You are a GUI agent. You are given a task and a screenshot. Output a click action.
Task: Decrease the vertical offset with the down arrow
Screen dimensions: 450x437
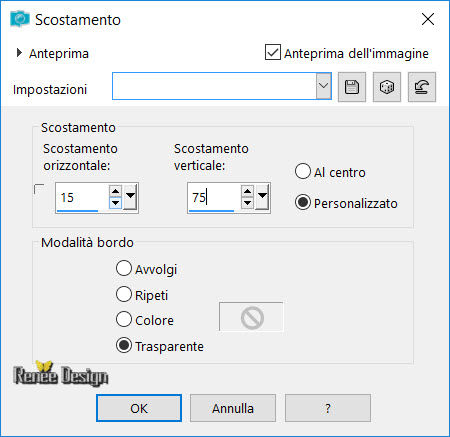point(247,203)
